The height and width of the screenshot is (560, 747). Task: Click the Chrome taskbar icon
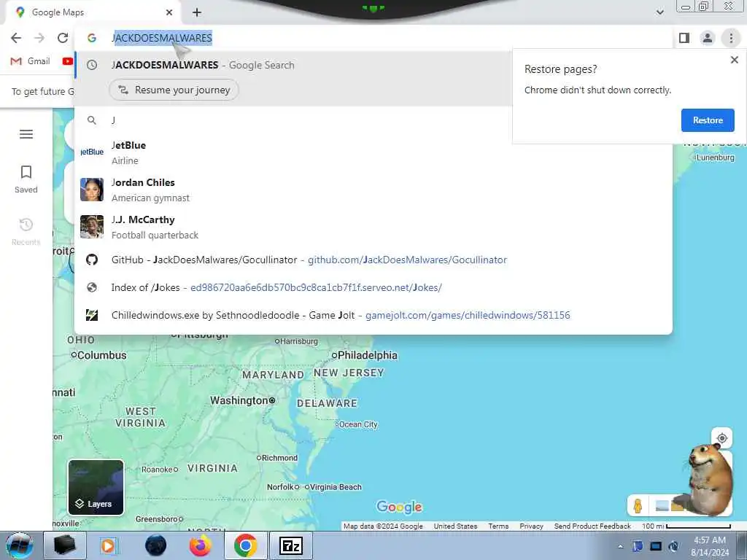(x=245, y=545)
